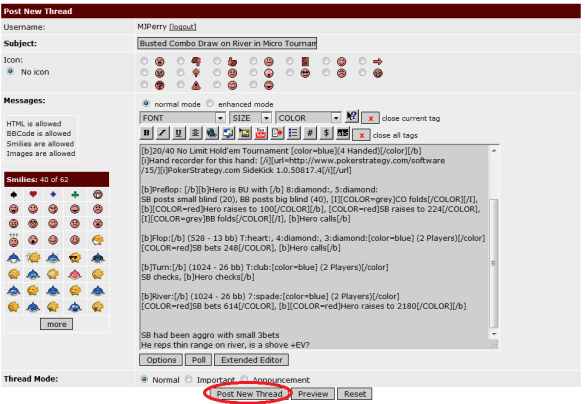
Task: Select the thumbs-up post icon radio
Action: click(x=217, y=61)
